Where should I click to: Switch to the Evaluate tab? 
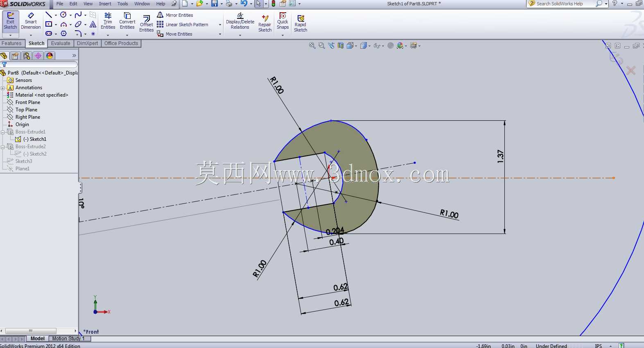61,43
